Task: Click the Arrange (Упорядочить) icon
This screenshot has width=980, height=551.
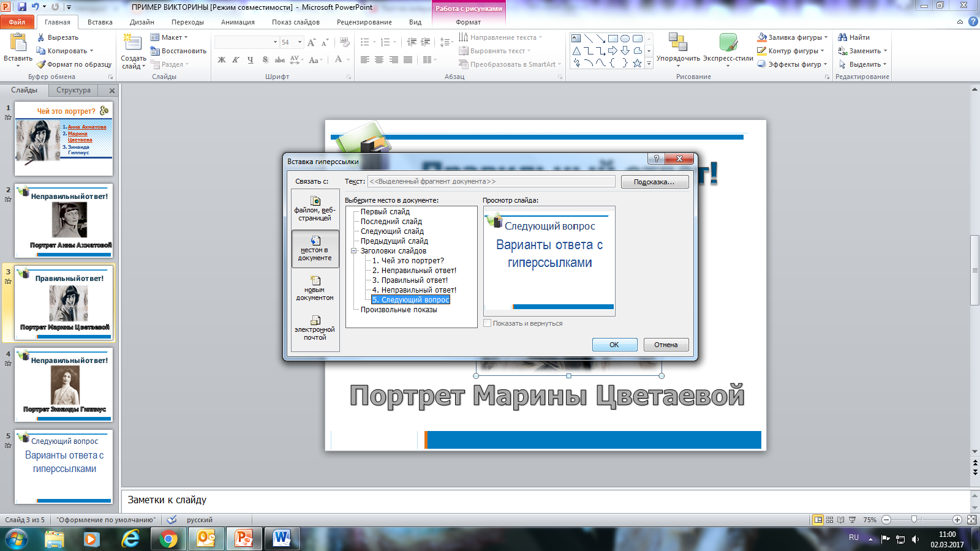Action: click(677, 42)
